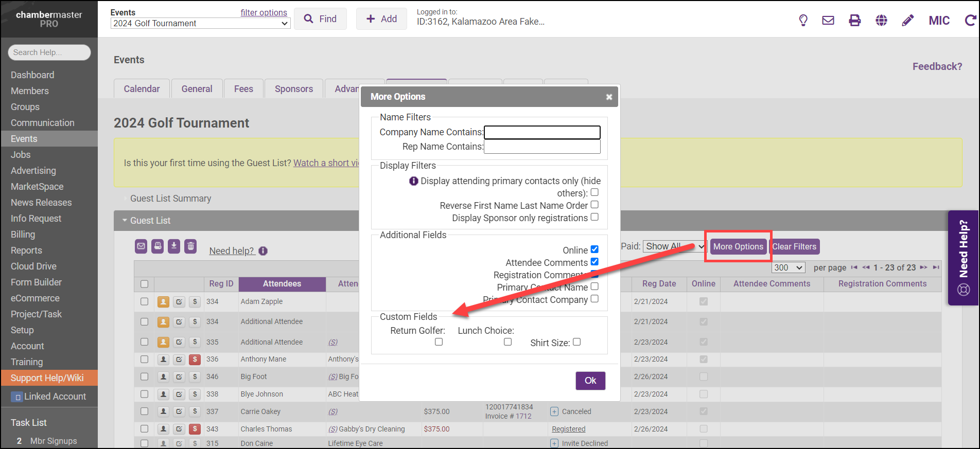Click the pencil edit icon in header
The image size is (980, 449).
click(908, 20)
